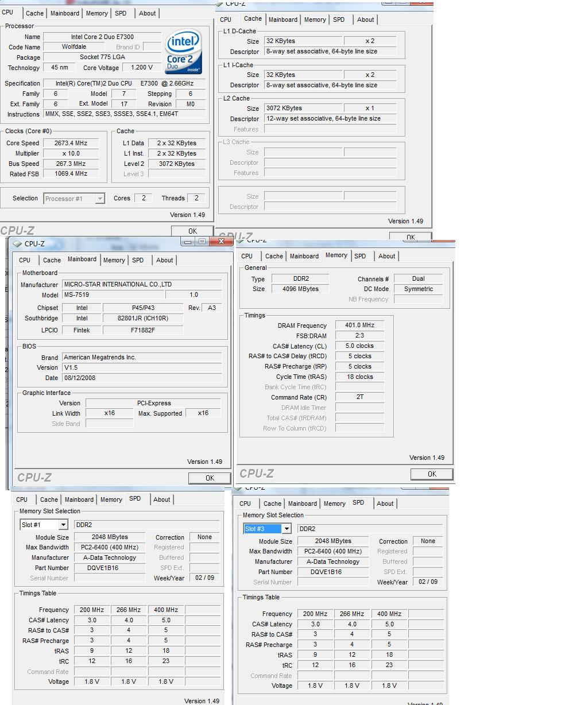The height and width of the screenshot is (705, 588).
Task: Click Week/Year '02 / 09' in Slot #3 window
Action: [x=428, y=582]
